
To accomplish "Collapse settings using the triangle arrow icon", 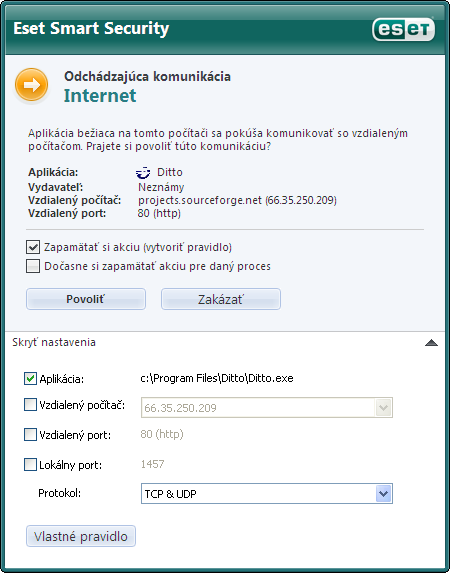I will (431, 342).
